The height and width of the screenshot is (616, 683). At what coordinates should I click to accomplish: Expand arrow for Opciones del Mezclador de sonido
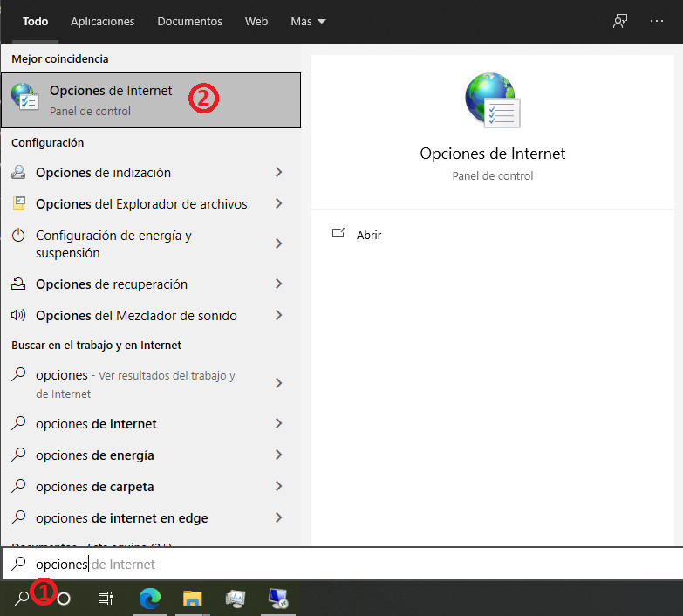point(279,315)
